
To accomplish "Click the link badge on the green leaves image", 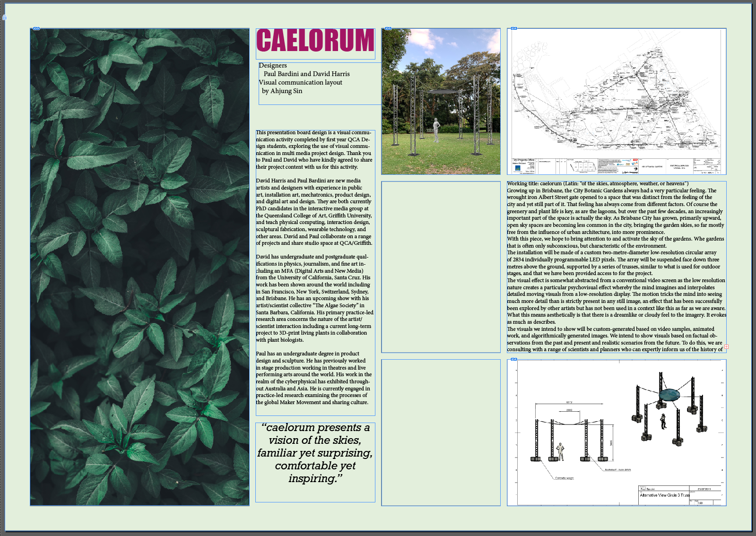I will [x=36, y=28].
